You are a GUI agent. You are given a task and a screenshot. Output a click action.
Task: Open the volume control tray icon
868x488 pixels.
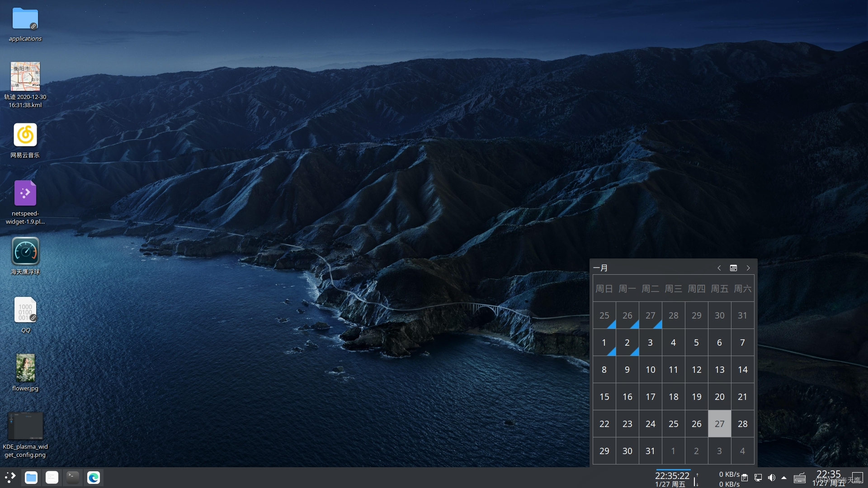pyautogui.click(x=772, y=478)
